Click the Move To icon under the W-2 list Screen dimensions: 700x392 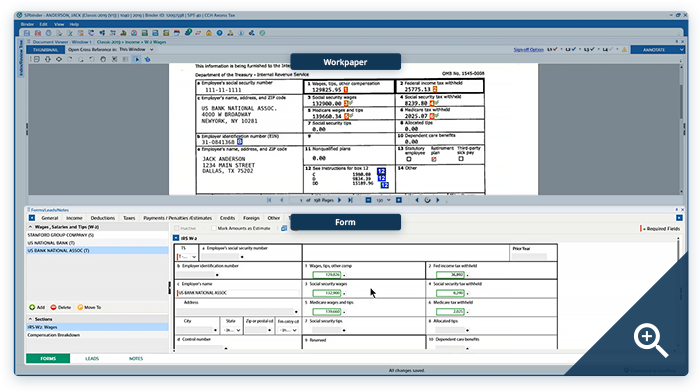coord(80,307)
